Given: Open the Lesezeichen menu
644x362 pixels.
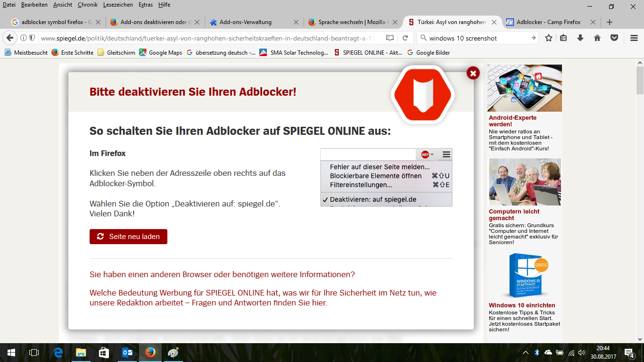Looking at the screenshot, I should click(118, 5).
